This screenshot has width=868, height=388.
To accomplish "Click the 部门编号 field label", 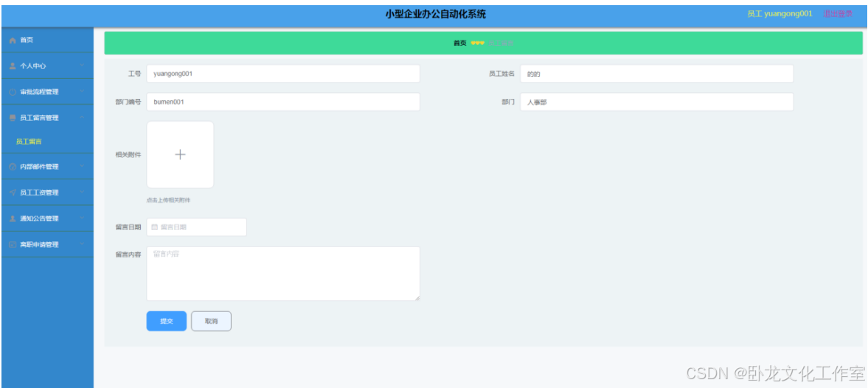I will (128, 102).
